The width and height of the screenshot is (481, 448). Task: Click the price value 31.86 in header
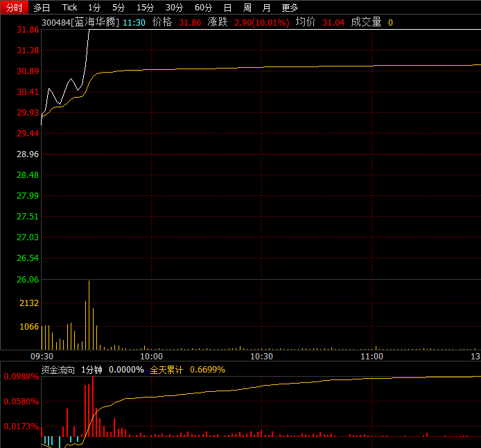[x=190, y=22]
